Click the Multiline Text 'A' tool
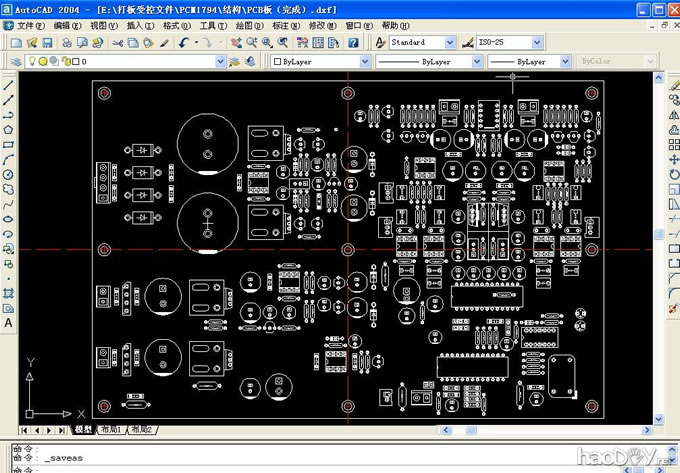Image resolution: width=680 pixels, height=473 pixels. tap(8, 323)
